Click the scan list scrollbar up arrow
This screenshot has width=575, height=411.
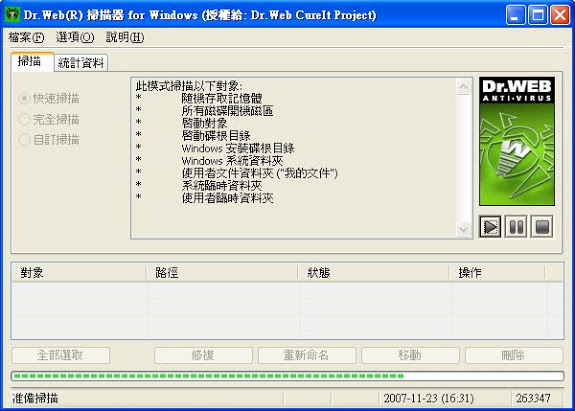point(464,87)
